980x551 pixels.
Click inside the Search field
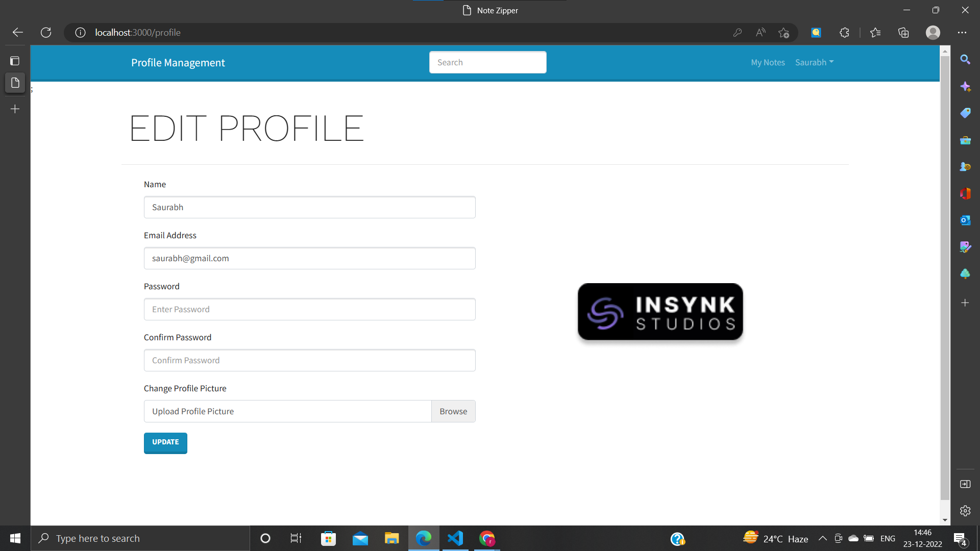(487, 62)
